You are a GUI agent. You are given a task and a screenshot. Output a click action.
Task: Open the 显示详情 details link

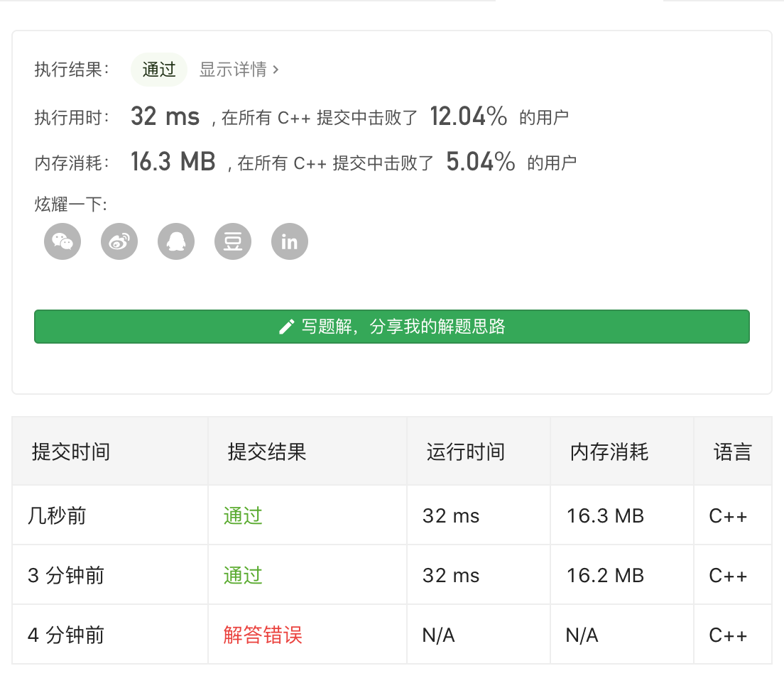pos(233,70)
